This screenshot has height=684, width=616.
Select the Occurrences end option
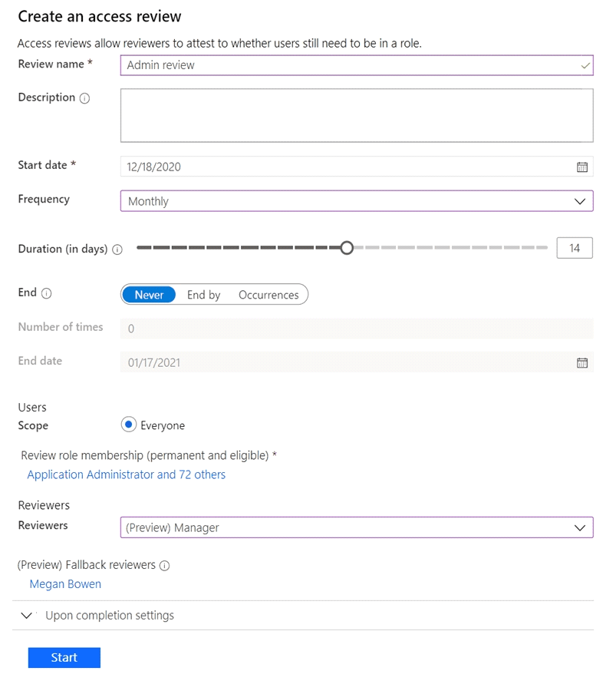tap(268, 295)
